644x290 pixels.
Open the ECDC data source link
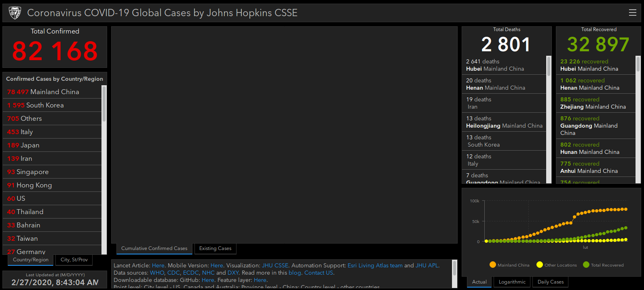[x=191, y=273]
